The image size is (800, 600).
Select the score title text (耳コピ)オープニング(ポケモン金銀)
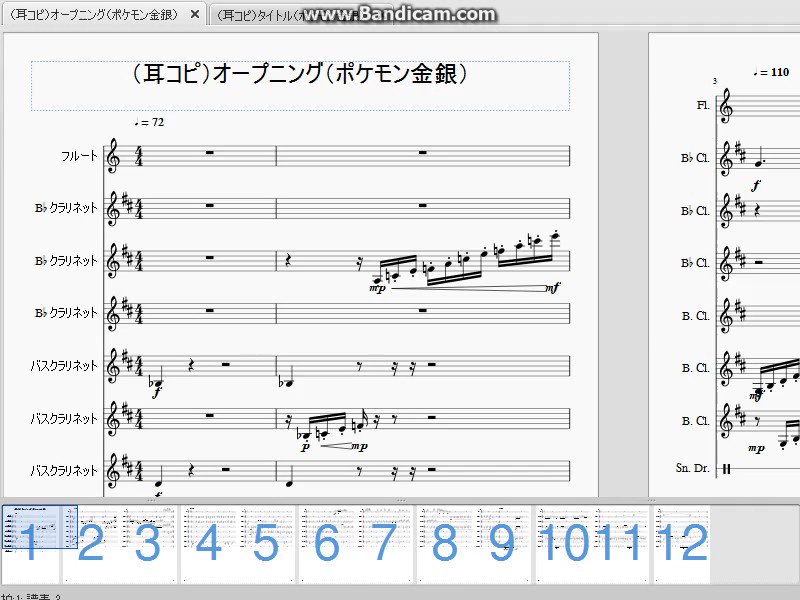click(x=300, y=73)
